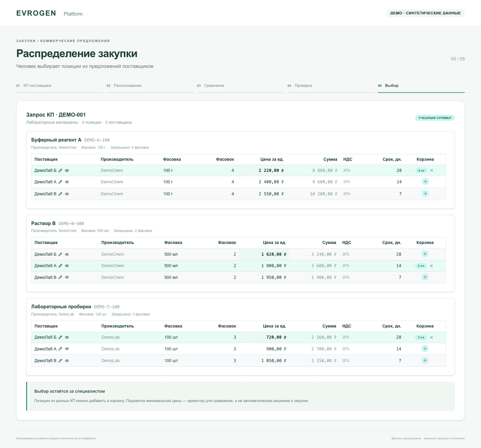Click the EVROGEN logo

click(36, 13)
